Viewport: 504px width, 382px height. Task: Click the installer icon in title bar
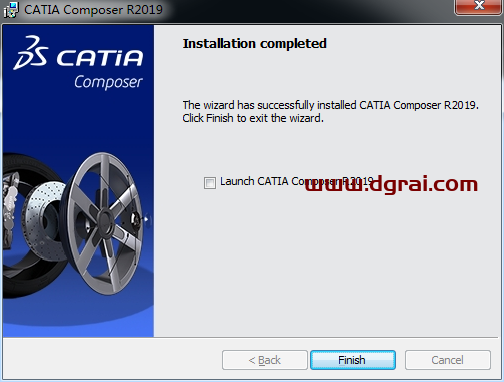pyautogui.click(x=11, y=10)
